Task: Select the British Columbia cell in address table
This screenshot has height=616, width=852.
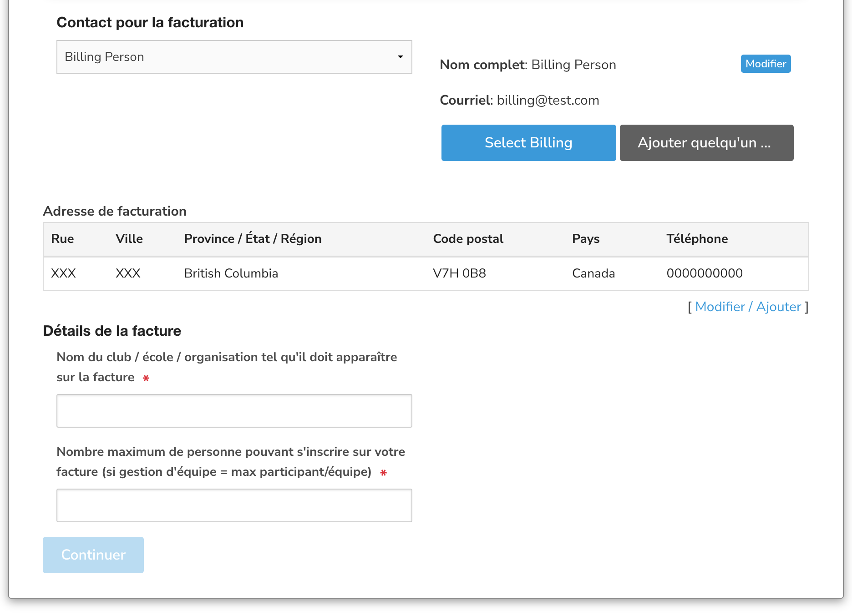Action: [x=231, y=273]
